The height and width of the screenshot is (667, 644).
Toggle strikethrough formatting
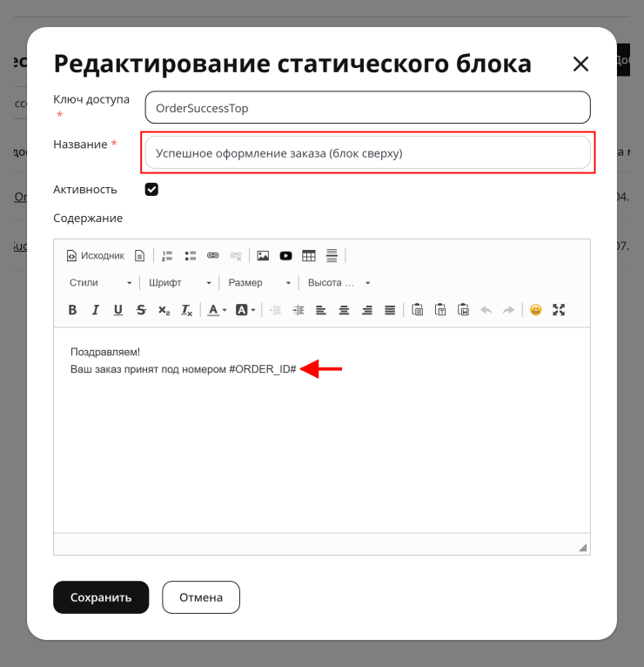[141, 310]
